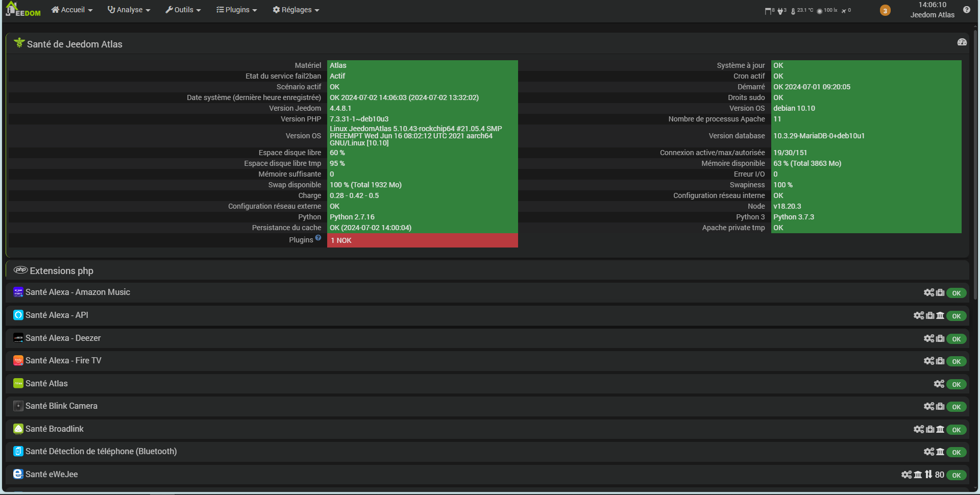The image size is (980, 495).
Task: Click the up-down arrows port icon for eWeJee
Action: [x=928, y=475]
